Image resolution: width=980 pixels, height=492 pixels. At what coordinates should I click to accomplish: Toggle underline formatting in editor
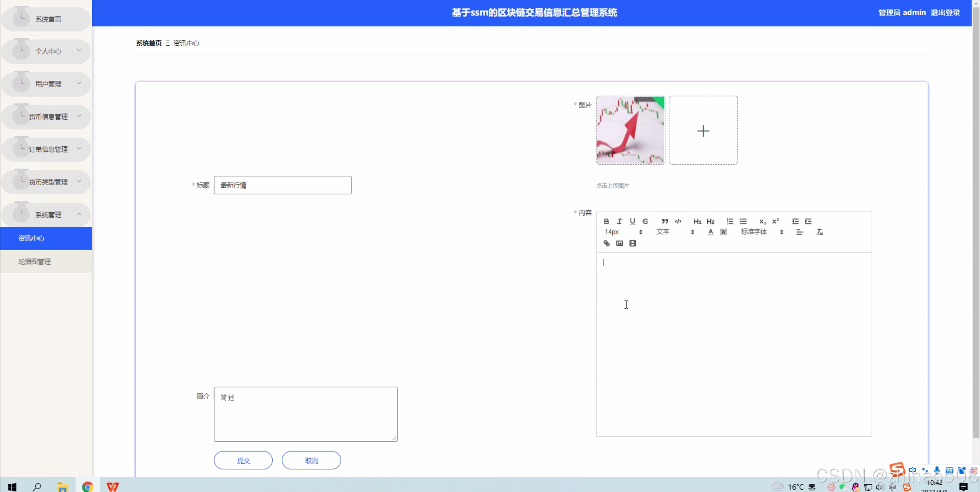click(632, 221)
